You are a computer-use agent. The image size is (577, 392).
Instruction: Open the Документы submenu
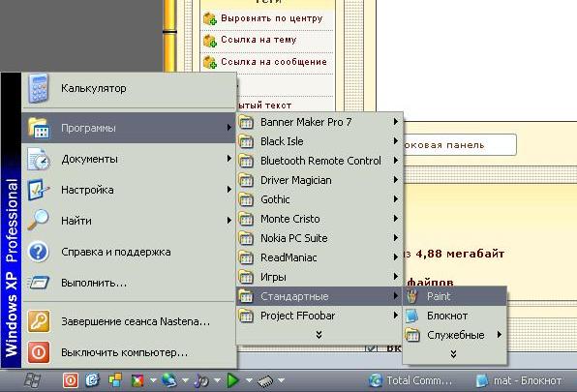[129, 159]
